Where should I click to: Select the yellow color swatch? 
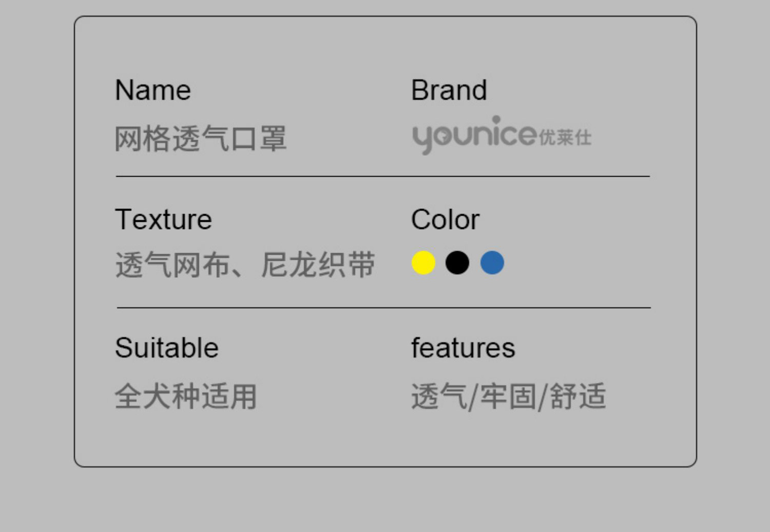click(x=423, y=263)
